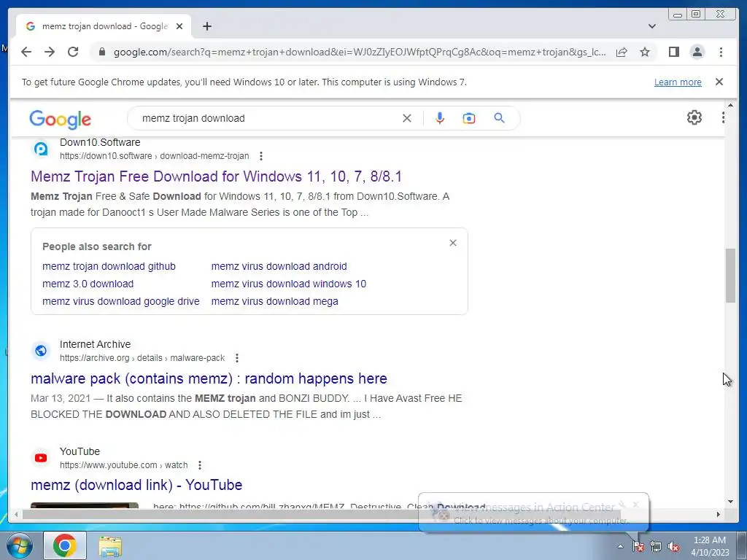
Task: Click the scrollbar down arrow
Action: coord(730,502)
